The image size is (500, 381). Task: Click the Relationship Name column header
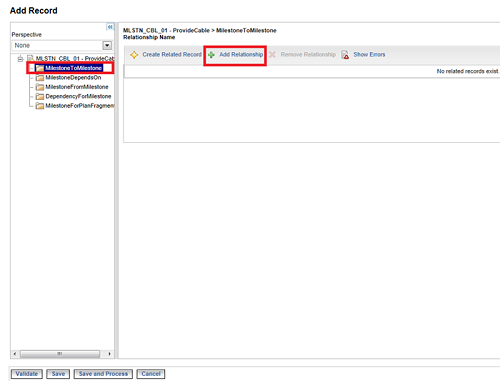pyautogui.click(x=149, y=37)
